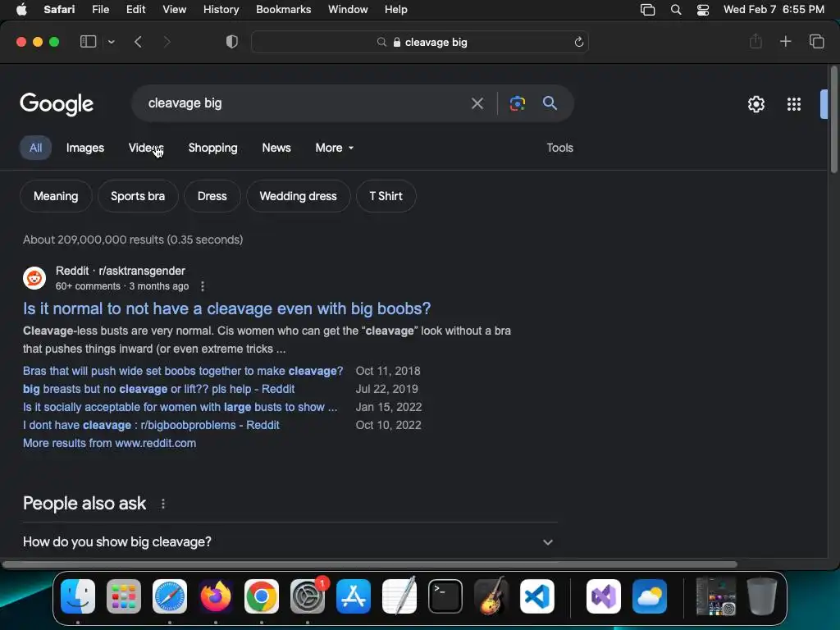Open Spotlight search in the menu bar

click(x=676, y=10)
